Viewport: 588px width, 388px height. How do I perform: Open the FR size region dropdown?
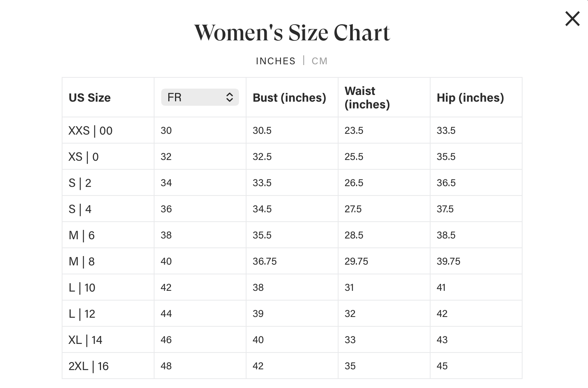(x=200, y=97)
